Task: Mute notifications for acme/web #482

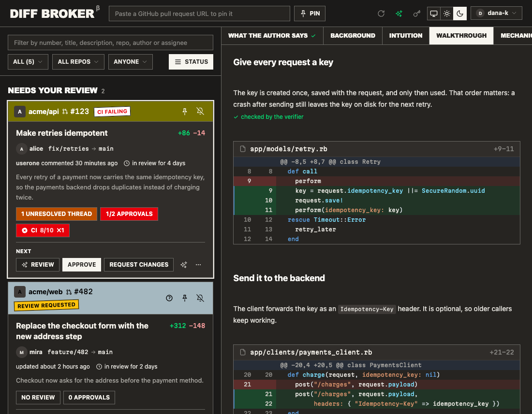Action: 200,298
